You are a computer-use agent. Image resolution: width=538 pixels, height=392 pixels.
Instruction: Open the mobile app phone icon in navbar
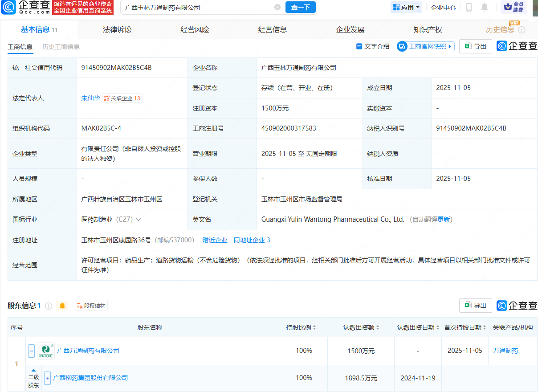pyautogui.click(x=469, y=7)
